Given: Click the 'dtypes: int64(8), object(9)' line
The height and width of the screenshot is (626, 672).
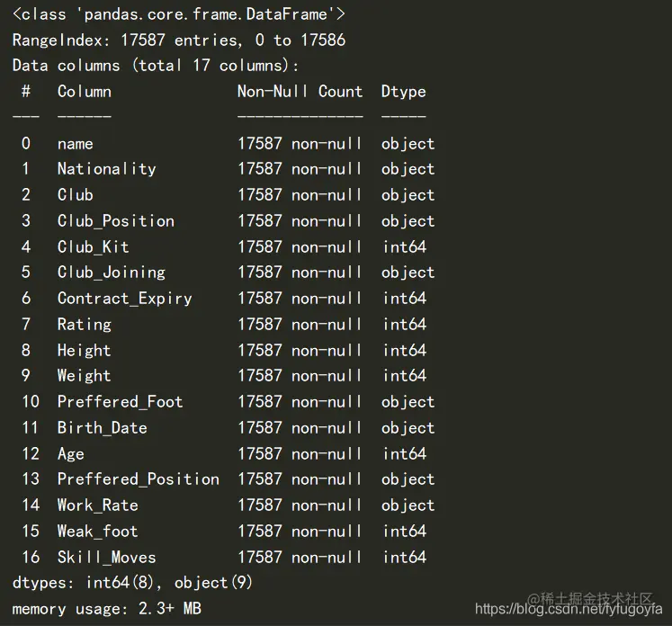Looking at the screenshot, I should point(133,583).
